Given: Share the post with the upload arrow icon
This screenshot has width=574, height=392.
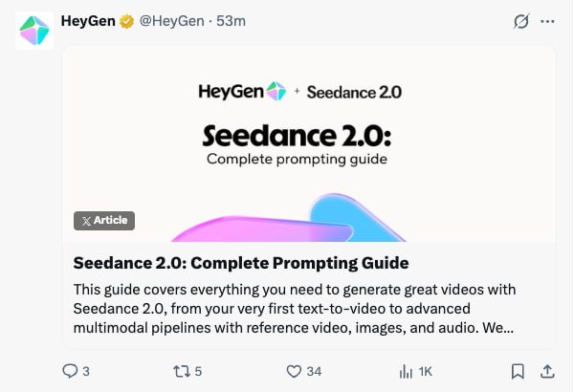Looking at the screenshot, I should click(547, 371).
